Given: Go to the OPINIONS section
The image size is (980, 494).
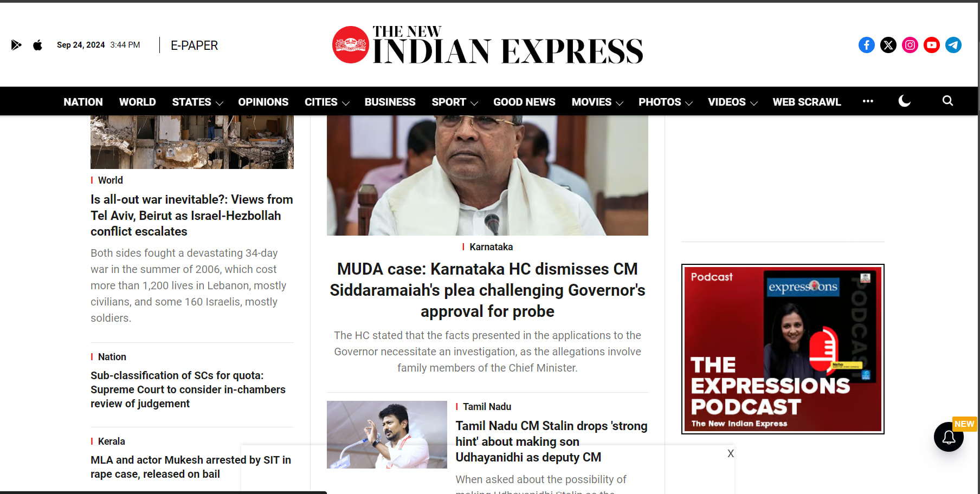Looking at the screenshot, I should (x=263, y=102).
